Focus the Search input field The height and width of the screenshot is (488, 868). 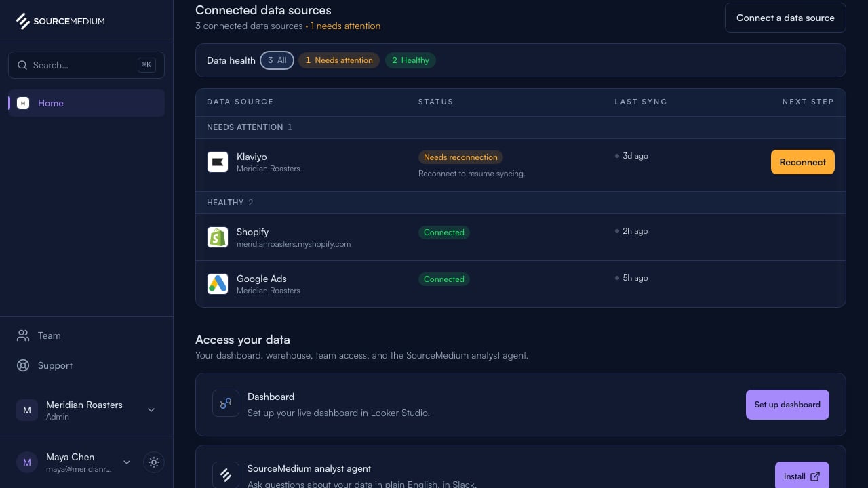(x=86, y=65)
